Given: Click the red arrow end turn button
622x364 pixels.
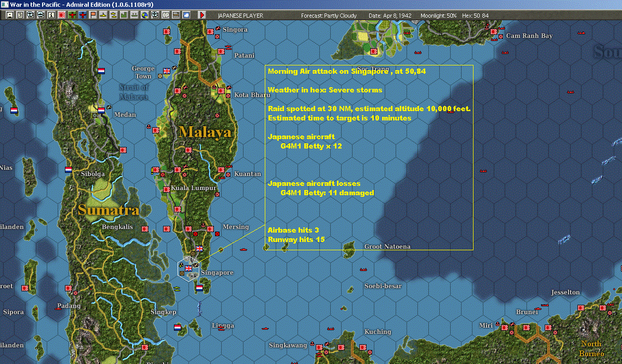Looking at the screenshot, I should 202,15.
